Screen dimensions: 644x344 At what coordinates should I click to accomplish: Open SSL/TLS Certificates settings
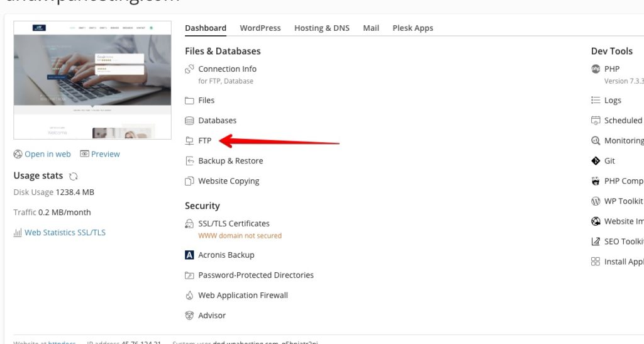(234, 224)
